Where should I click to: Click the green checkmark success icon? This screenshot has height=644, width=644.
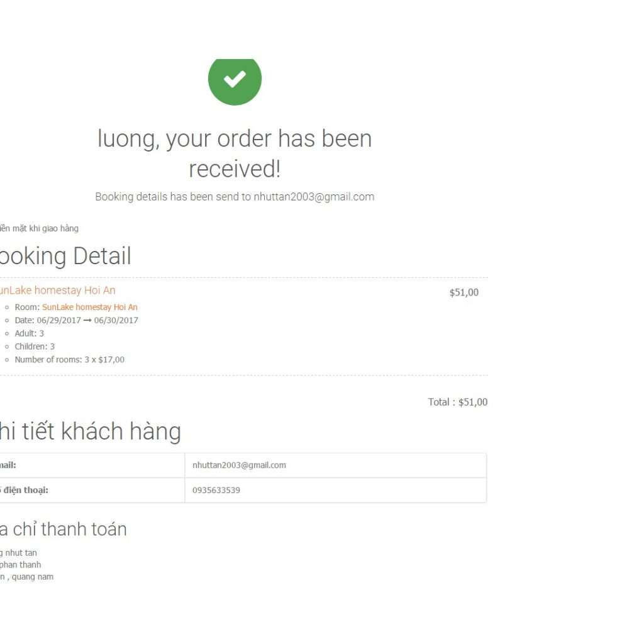point(235,82)
